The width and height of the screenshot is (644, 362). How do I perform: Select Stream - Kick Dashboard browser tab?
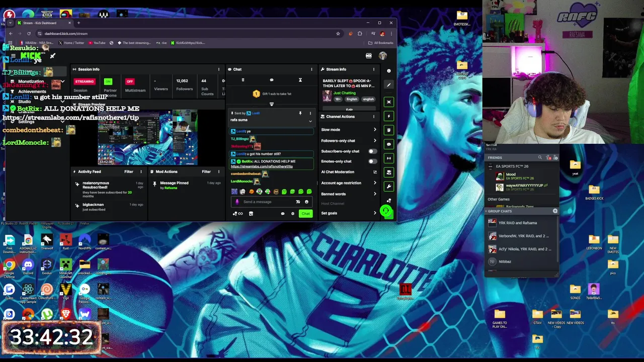44,23
